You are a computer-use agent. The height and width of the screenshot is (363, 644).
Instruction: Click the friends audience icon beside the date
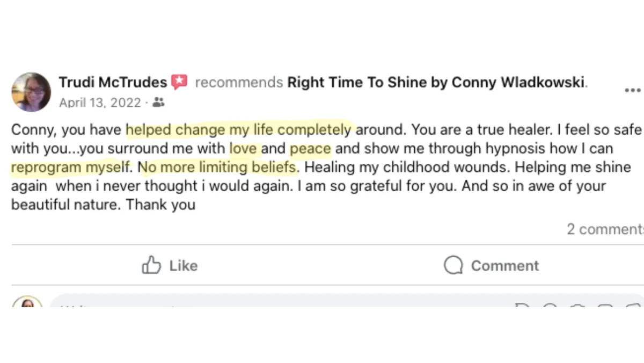coord(158,102)
